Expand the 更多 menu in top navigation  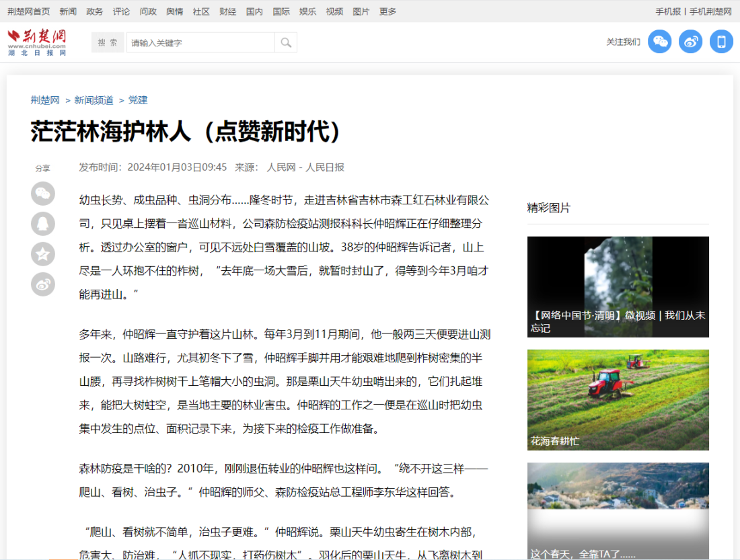388,11
